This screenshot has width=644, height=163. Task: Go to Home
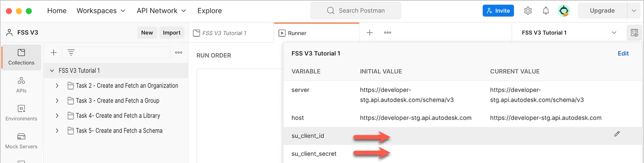click(x=57, y=11)
